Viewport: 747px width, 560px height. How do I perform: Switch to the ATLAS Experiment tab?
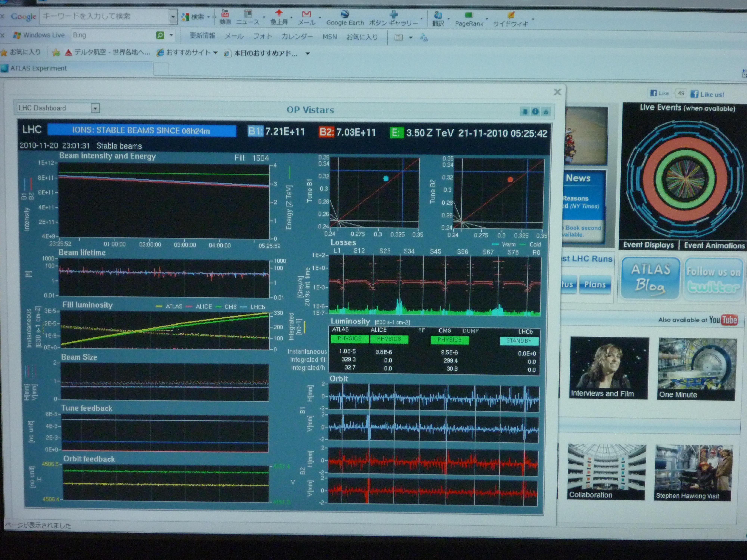pyautogui.click(x=77, y=69)
